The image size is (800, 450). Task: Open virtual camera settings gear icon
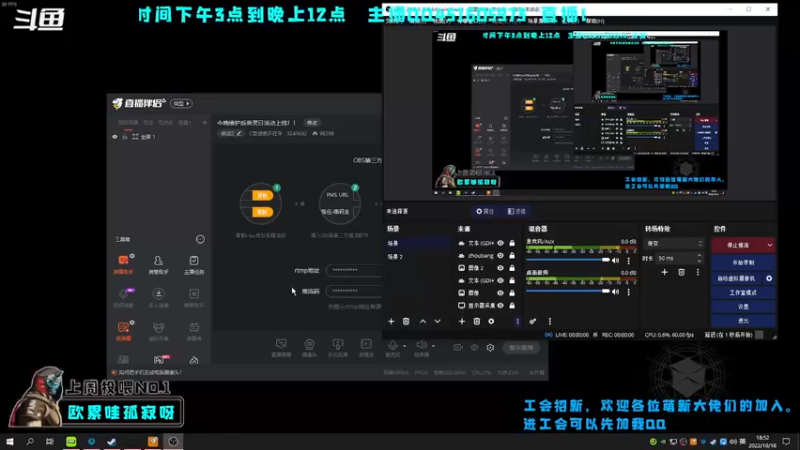tap(769, 279)
